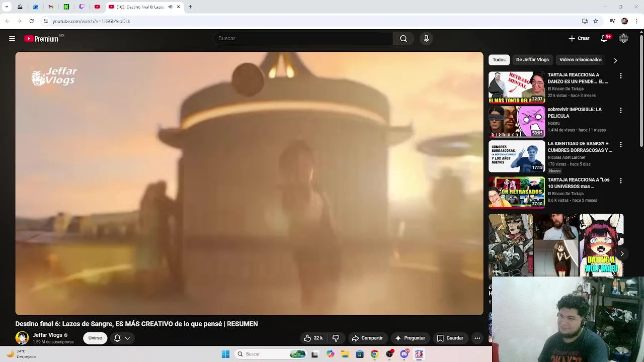Switch to the Kick browser tab
Viewport: 644px width, 362px height.
tap(66, 7)
